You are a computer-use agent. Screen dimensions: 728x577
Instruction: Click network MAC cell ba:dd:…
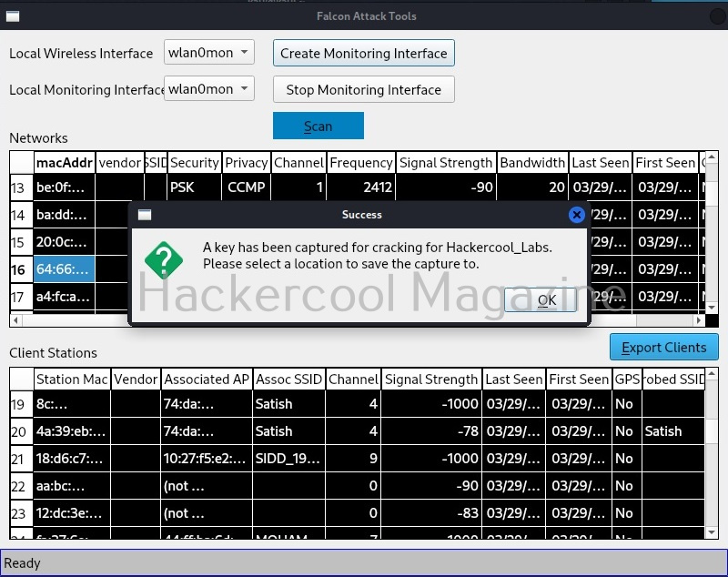point(65,215)
